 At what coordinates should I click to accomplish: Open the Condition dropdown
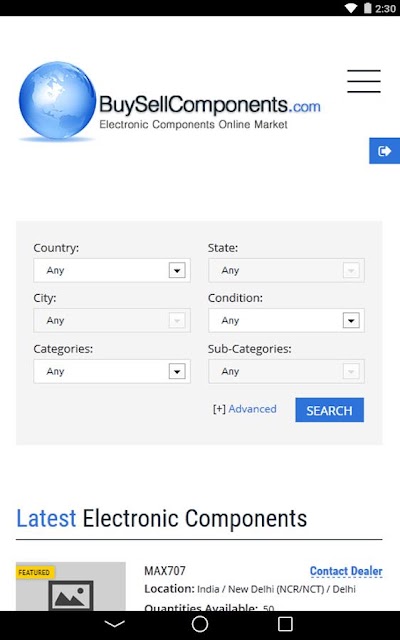(286, 320)
